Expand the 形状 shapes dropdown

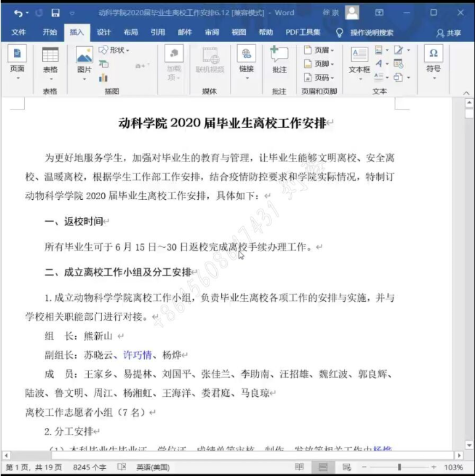tap(115, 50)
